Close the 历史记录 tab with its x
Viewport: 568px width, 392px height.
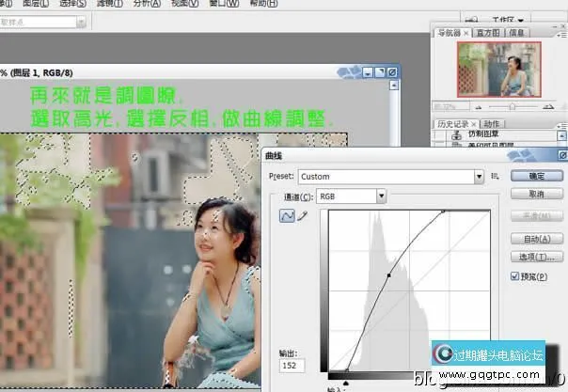point(473,124)
